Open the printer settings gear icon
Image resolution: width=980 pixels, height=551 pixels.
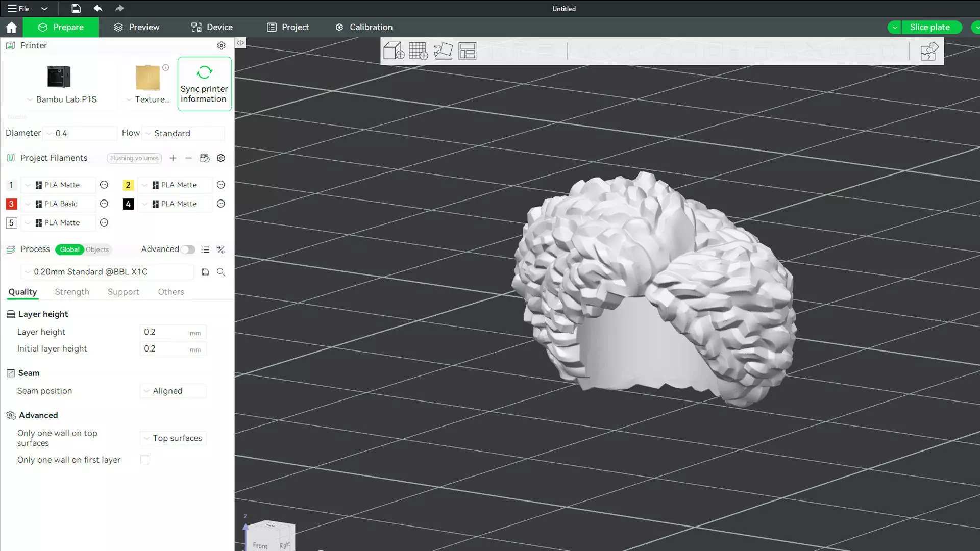pos(221,45)
